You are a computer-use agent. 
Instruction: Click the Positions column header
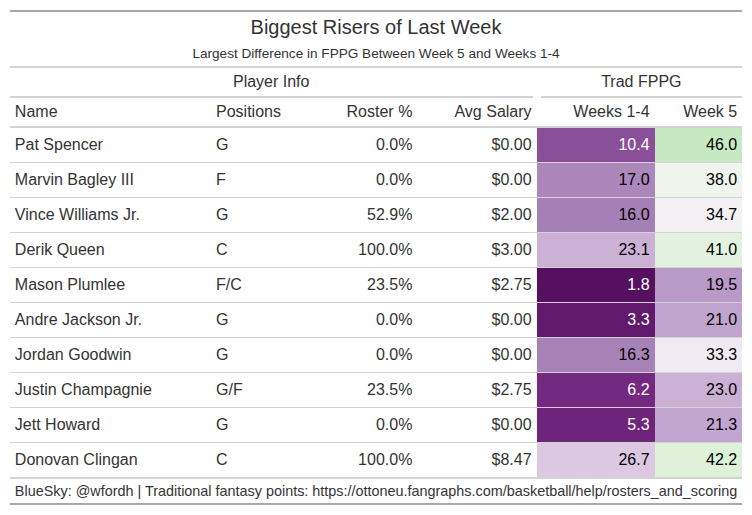coord(248,112)
